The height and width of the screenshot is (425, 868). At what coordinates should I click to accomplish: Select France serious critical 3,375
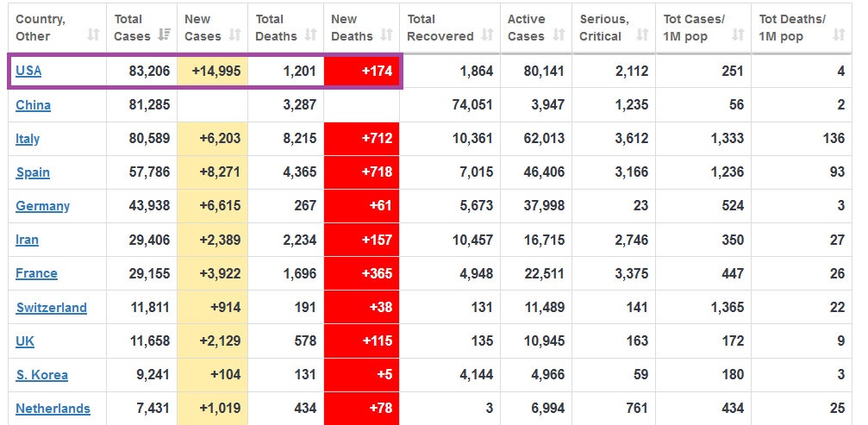coord(632,273)
